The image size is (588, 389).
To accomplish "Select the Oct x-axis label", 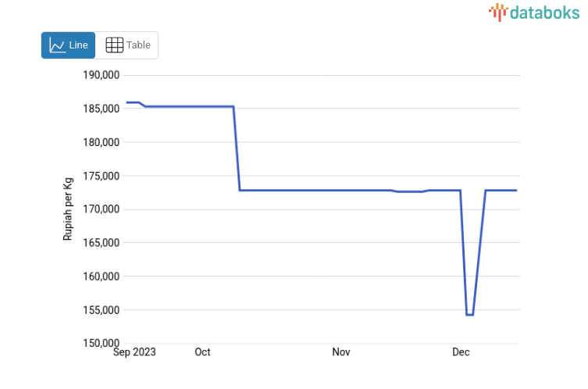I will pyautogui.click(x=202, y=352).
